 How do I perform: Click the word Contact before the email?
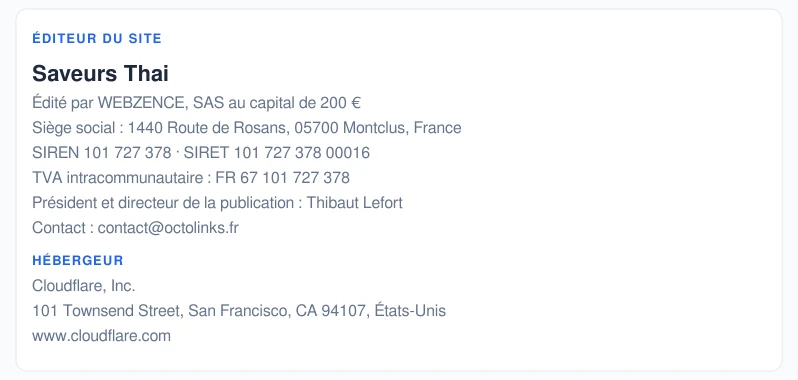59,227
